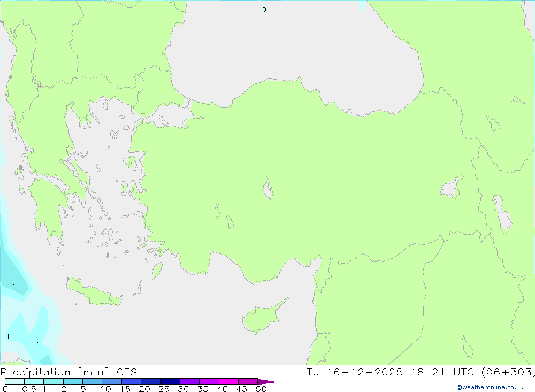535x392 pixels.
Task: Click the 'Precipitation [mm]' title text
Action: pyautogui.click(x=55, y=372)
